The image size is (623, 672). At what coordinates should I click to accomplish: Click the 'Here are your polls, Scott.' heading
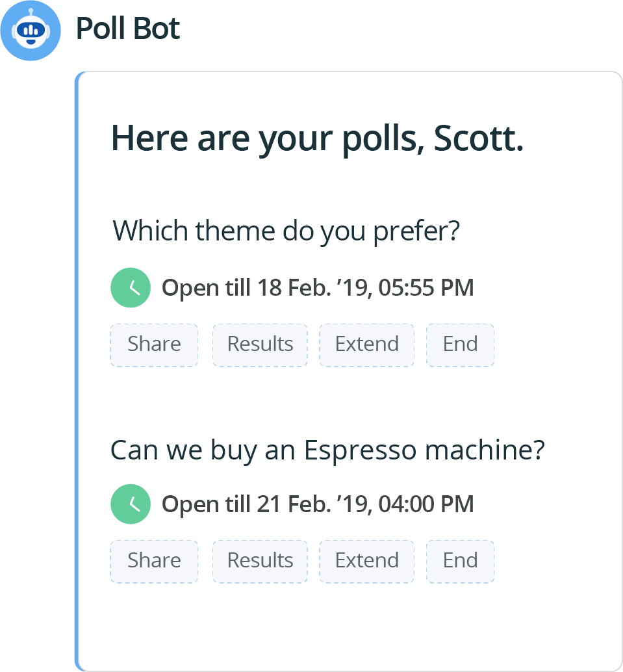pyautogui.click(x=317, y=138)
